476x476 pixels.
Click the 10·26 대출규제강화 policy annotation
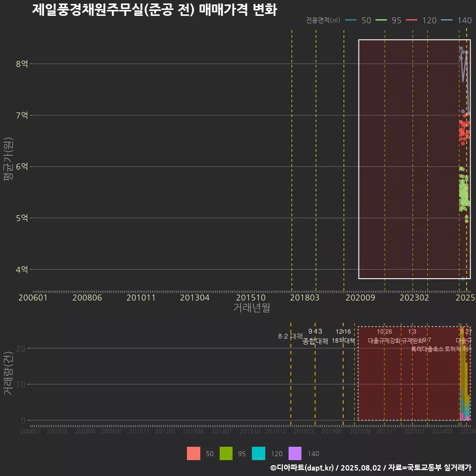click(x=384, y=336)
